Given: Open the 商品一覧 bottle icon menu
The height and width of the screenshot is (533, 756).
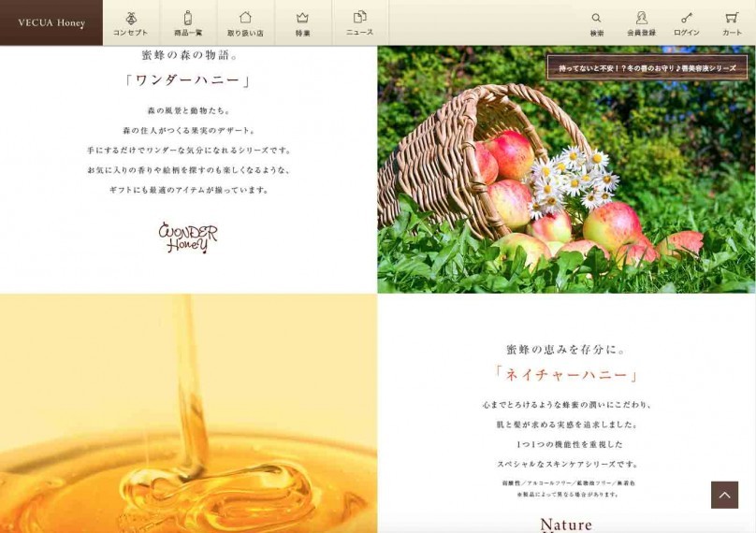Looking at the screenshot, I should click(x=188, y=23).
